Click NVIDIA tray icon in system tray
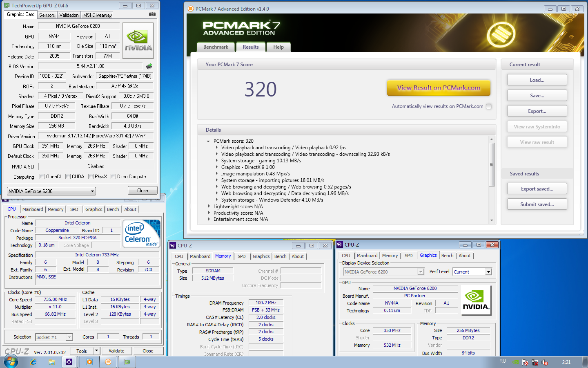The width and height of the screenshot is (588, 368). tap(516, 362)
